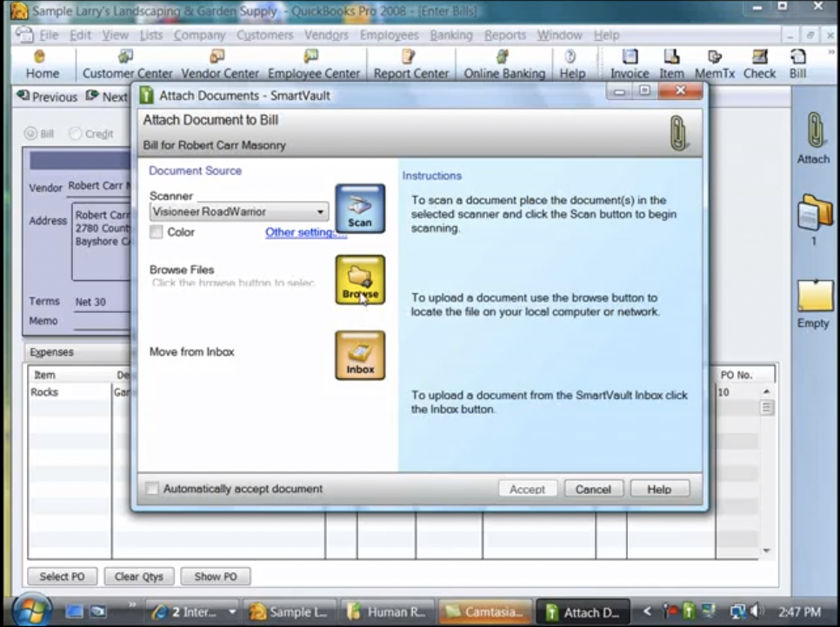Click the Invoice toolbar icon
This screenshot has width=840, height=627.
630,64
